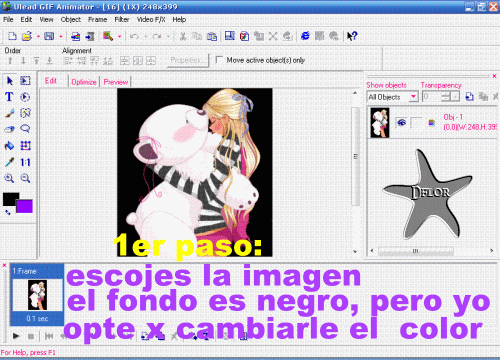
Task: Select the Fill bucket tool
Action: tap(9, 145)
